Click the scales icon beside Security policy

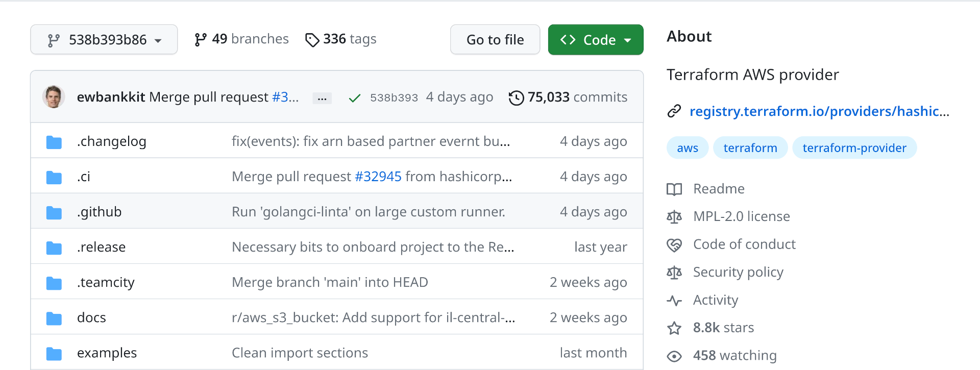[674, 273]
